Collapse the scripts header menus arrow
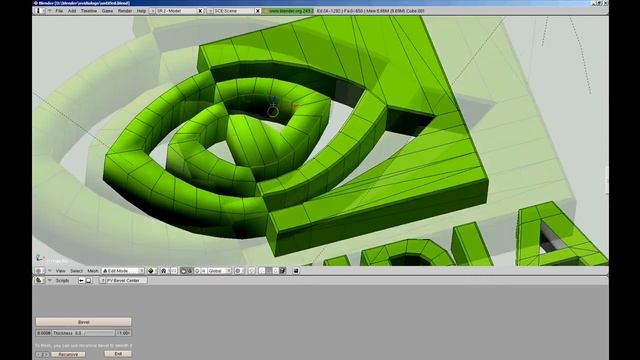 coord(49,280)
